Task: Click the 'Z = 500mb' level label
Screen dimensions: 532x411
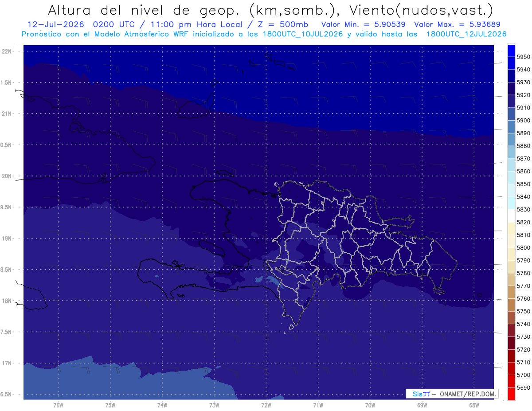Action: click(x=284, y=24)
